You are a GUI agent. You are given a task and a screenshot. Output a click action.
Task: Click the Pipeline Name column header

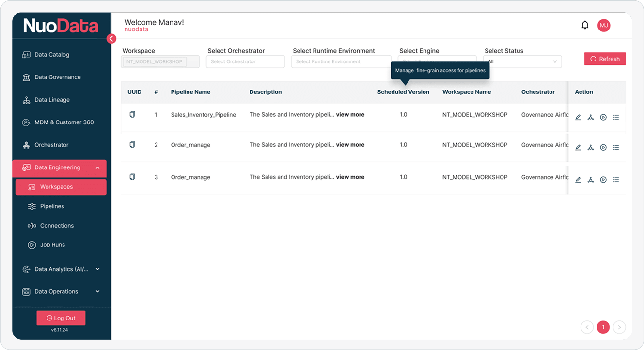[190, 92]
